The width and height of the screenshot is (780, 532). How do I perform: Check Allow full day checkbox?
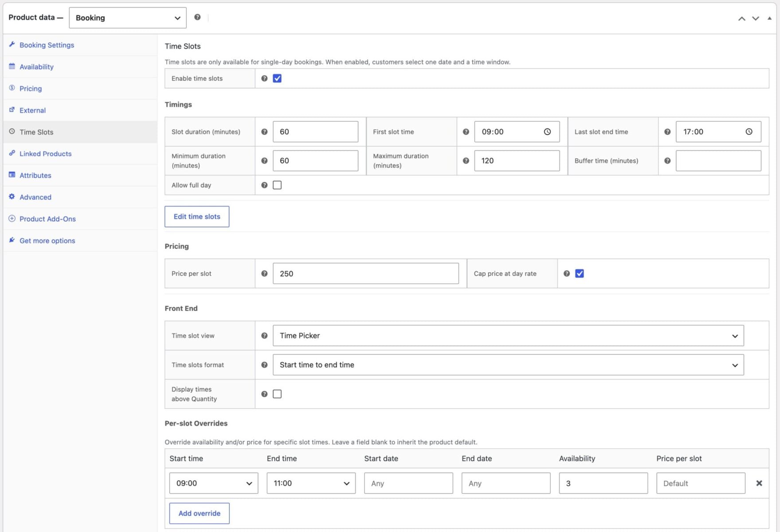[277, 185]
